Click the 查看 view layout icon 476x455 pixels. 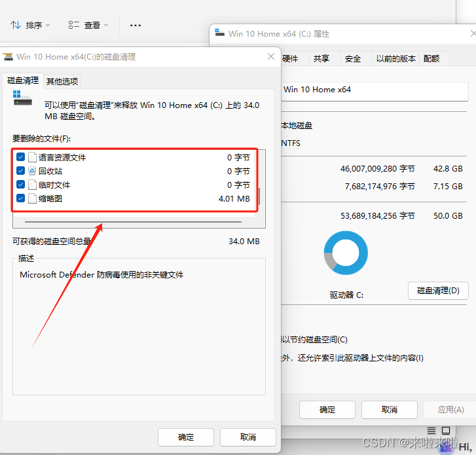point(74,25)
